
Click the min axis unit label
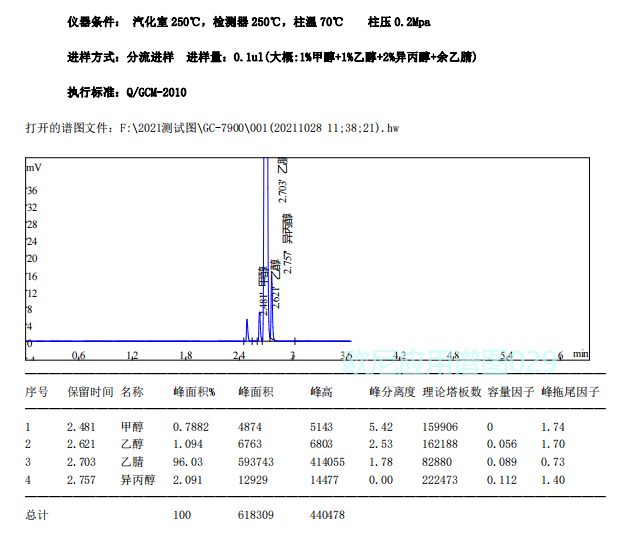(580, 353)
